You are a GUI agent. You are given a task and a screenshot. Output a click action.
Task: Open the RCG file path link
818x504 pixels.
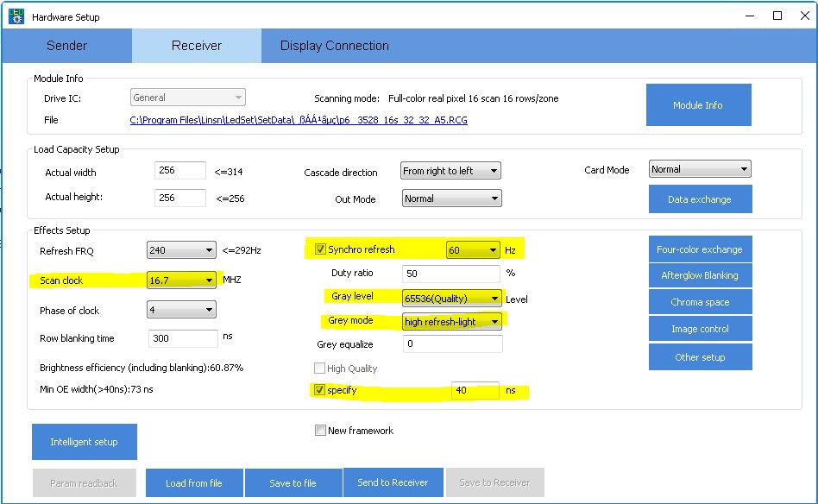(x=299, y=120)
